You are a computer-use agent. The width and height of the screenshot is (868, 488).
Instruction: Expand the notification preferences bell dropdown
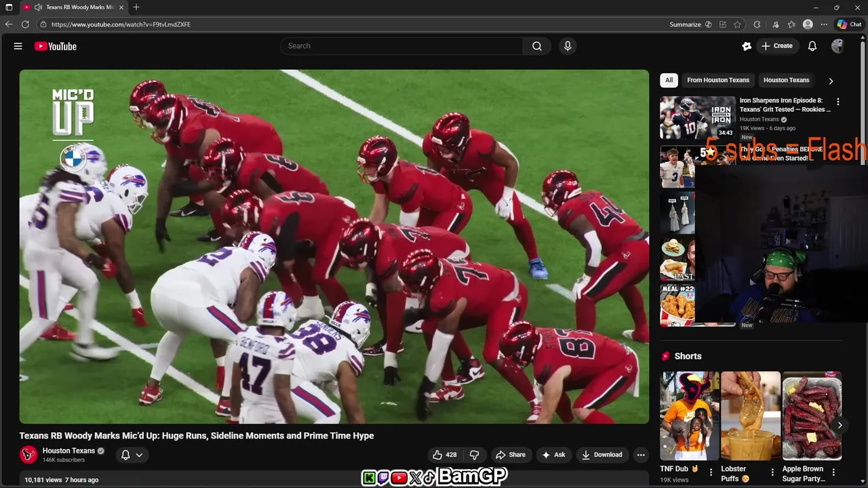132,455
